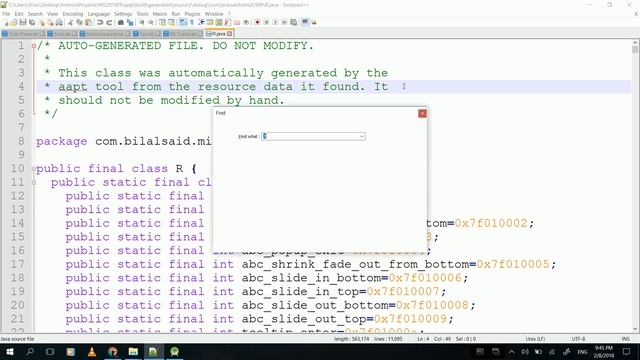Collapse the fold marker on line 11
The width and height of the screenshot is (640, 360).
[x=34, y=182]
